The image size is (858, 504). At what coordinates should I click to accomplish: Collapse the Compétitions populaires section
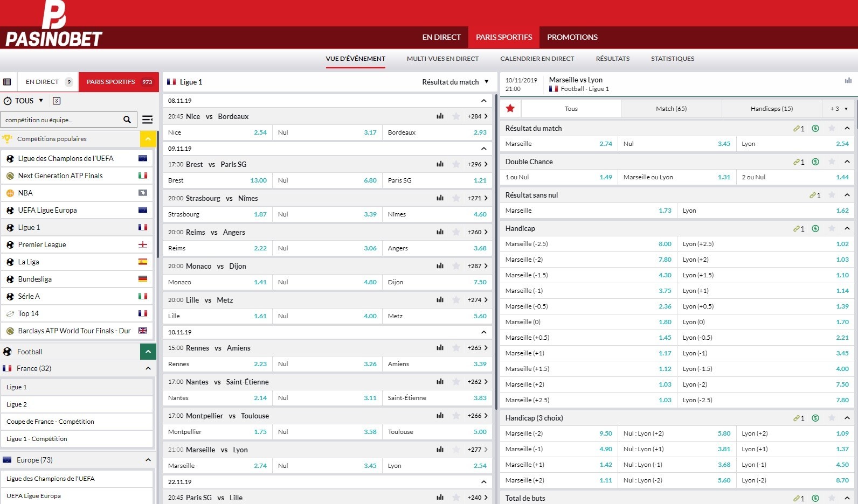pos(148,139)
